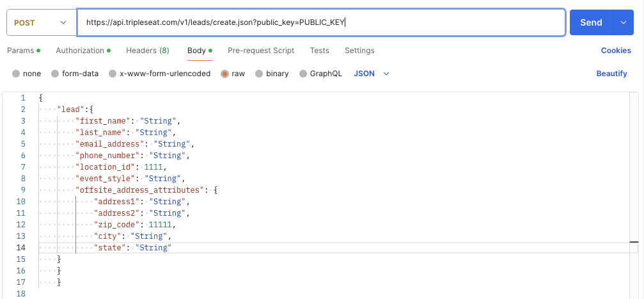644x299 pixels.
Task: Click the "address1" key
Action: click(x=117, y=202)
